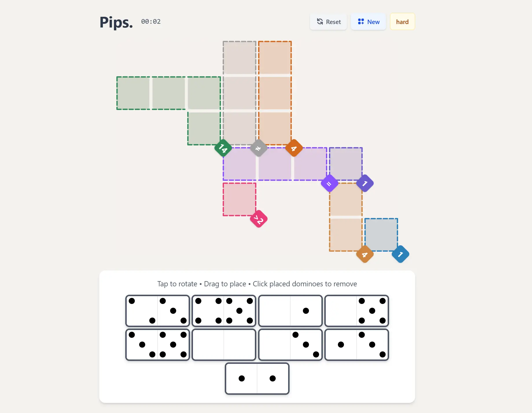Viewport: 532px width, 413px height.
Task: Click the indigo 1 constraint badge
Action: (x=365, y=183)
